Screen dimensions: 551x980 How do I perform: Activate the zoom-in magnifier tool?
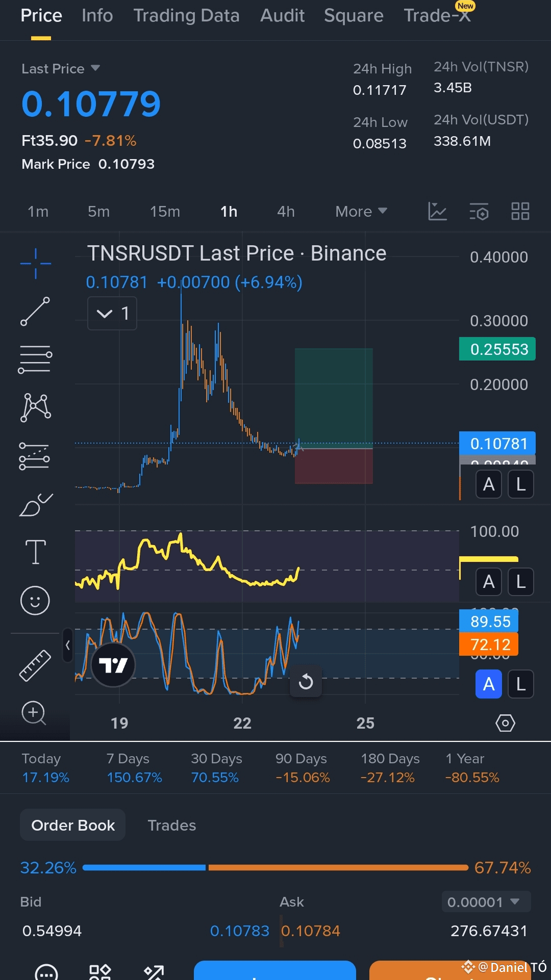(x=34, y=713)
